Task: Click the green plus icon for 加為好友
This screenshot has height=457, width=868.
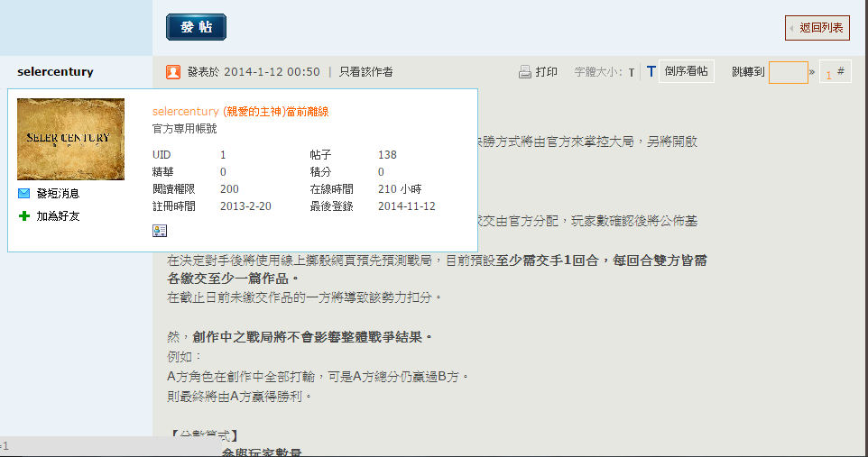Action: [24, 216]
